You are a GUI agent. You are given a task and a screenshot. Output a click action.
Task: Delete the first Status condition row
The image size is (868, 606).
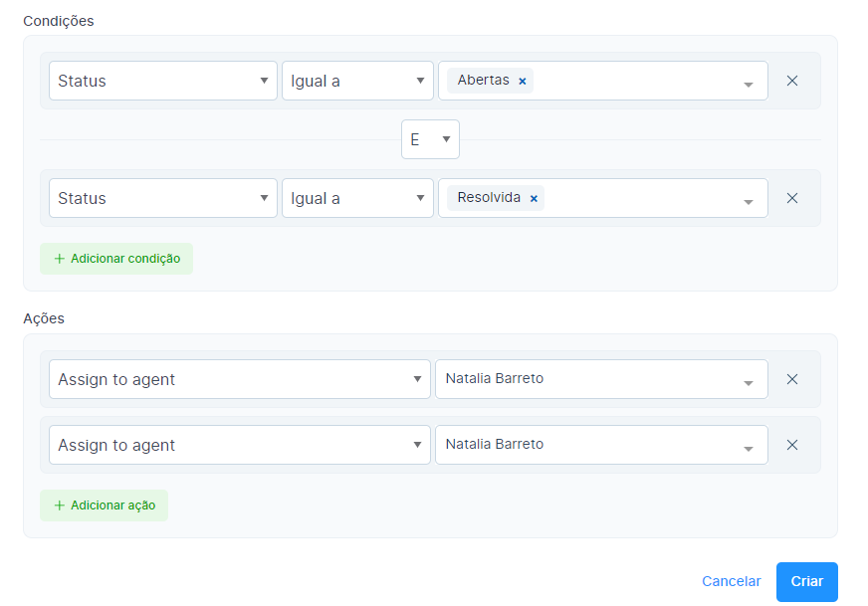[792, 81]
